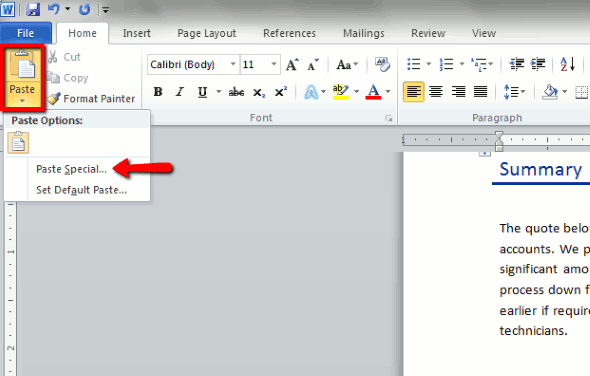This screenshot has height=376, width=590.
Task: Customize the Quick Access Toolbar
Action: [x=106, y=10]
